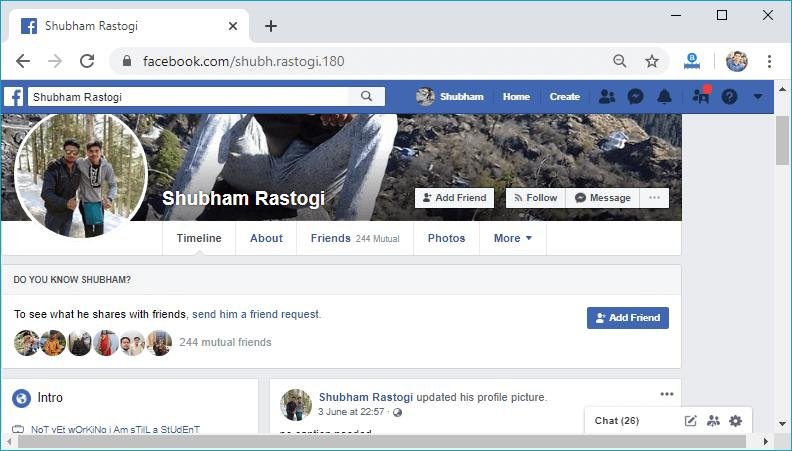The image size is (792, 451).
Task: Click '244 mutual friends' text
Action: pos(225,342)
